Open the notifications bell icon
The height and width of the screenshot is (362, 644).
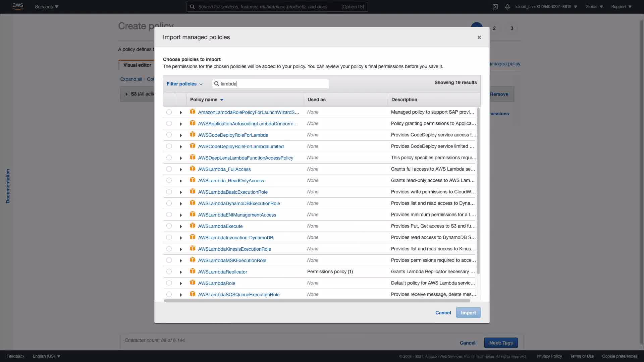(507, 7)
